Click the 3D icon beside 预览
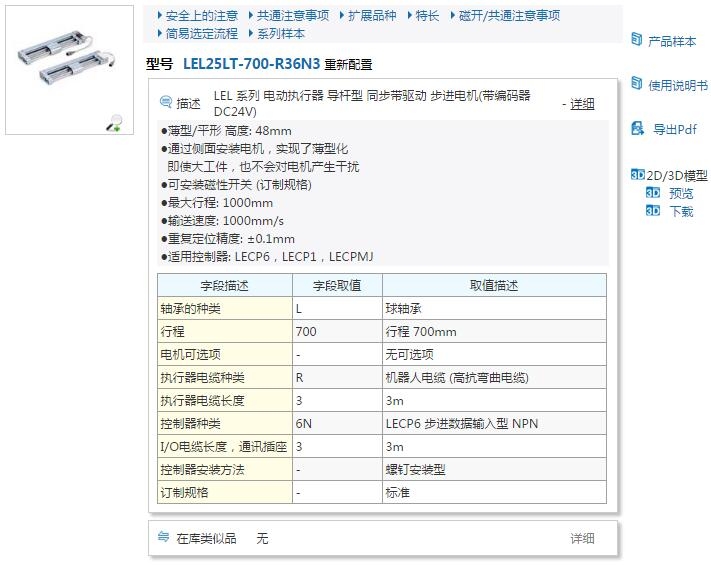 point(652,194)
